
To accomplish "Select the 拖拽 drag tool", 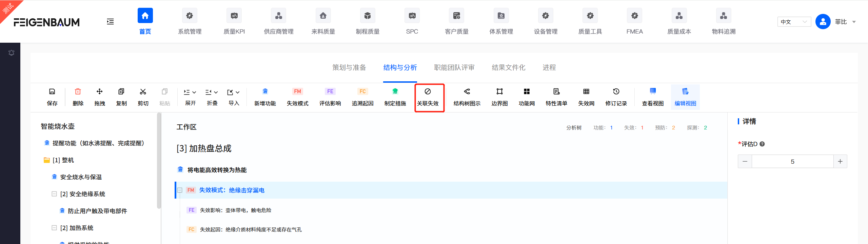I will coord(100,97).
